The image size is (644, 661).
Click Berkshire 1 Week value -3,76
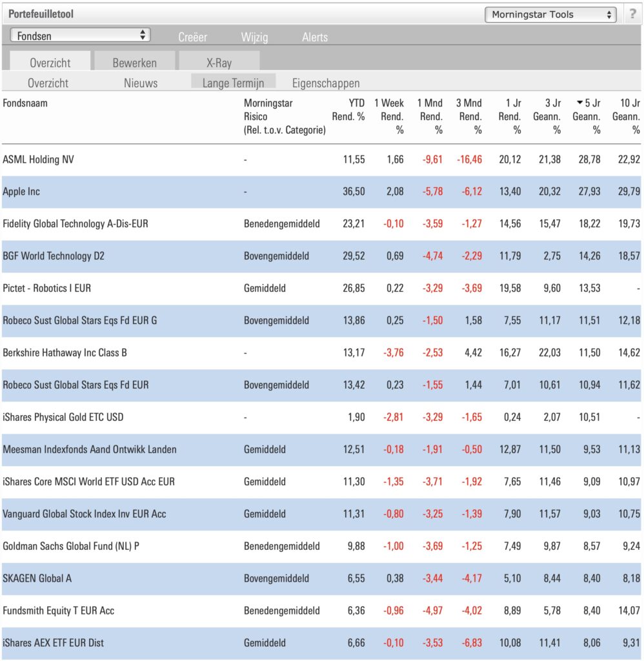pos(393,352)
